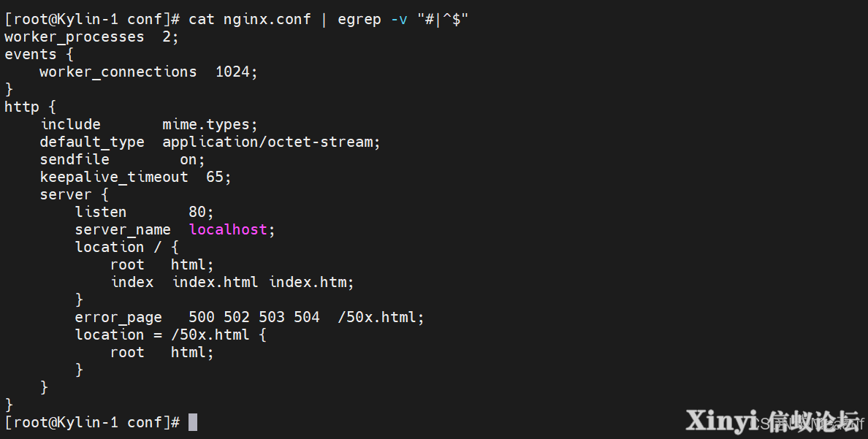Viewport: 868px width, 439px height.
Task: Click the listen 80 directive
Action: click(145, 212)
